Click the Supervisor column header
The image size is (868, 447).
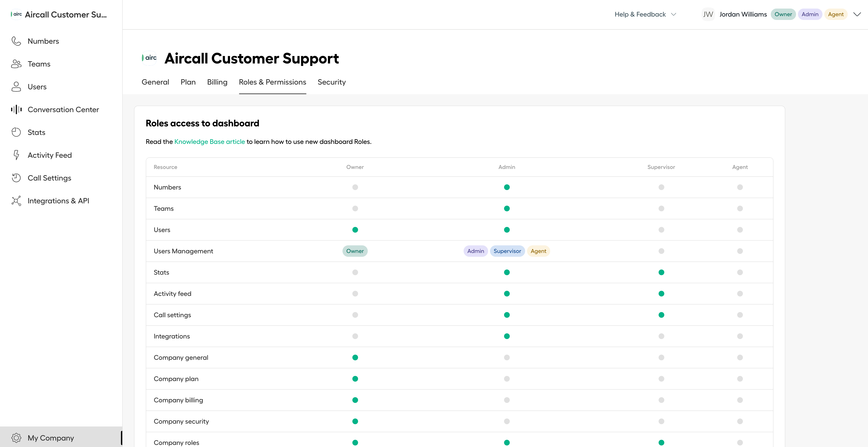click(x=661, y=167)
